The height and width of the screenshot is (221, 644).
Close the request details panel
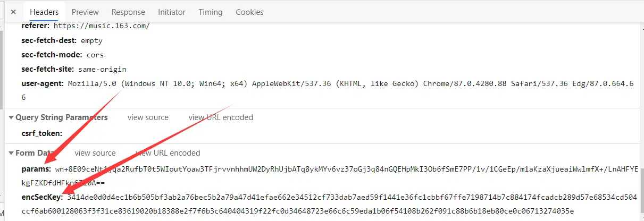click(x=13, y=12)
